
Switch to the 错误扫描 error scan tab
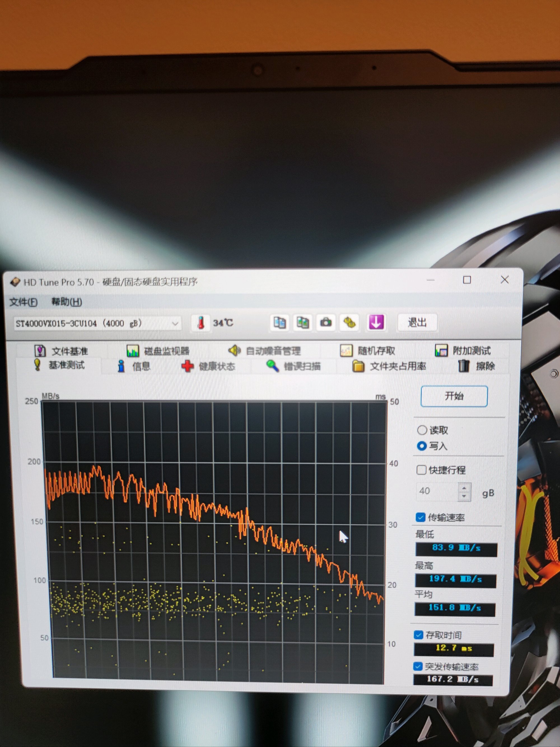pyautogui.click(x=293, y=366)
